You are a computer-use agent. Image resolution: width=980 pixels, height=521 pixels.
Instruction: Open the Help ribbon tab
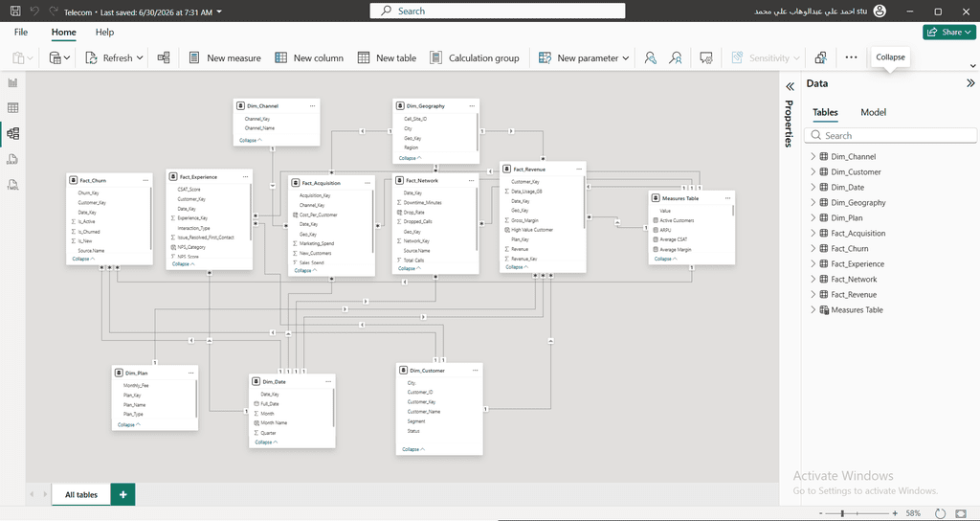point(105,32)
